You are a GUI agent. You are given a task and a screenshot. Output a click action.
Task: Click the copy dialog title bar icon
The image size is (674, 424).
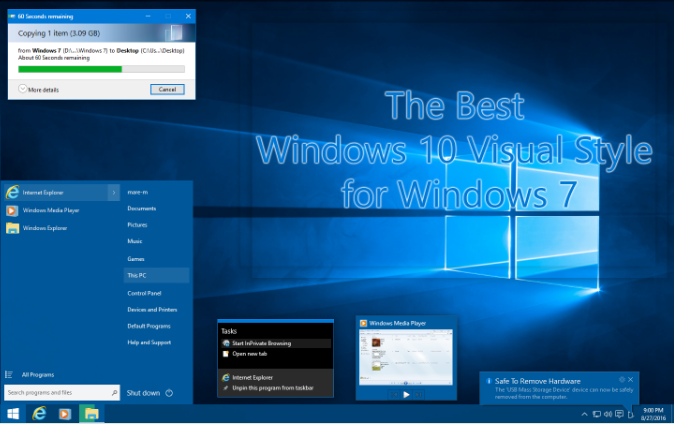(x=12, y=16)
